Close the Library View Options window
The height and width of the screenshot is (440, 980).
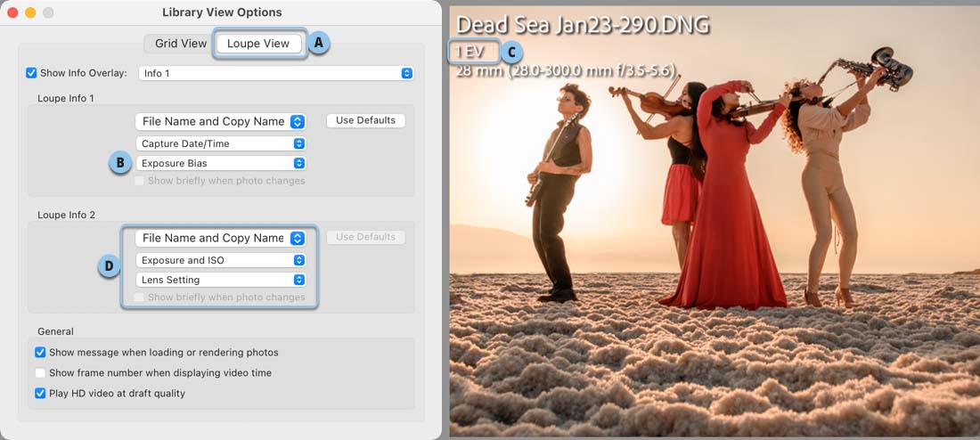coord(12,12)
